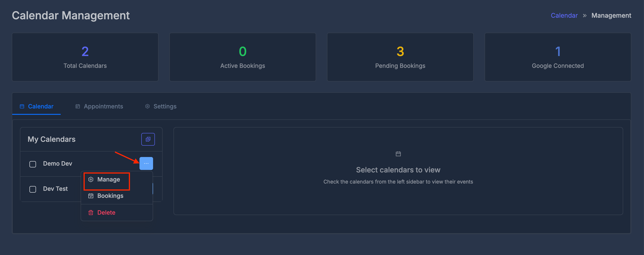This screenshot has height=255, width=644.
Task: Click the trash icon next to Delete
Action: coord(91,213)
